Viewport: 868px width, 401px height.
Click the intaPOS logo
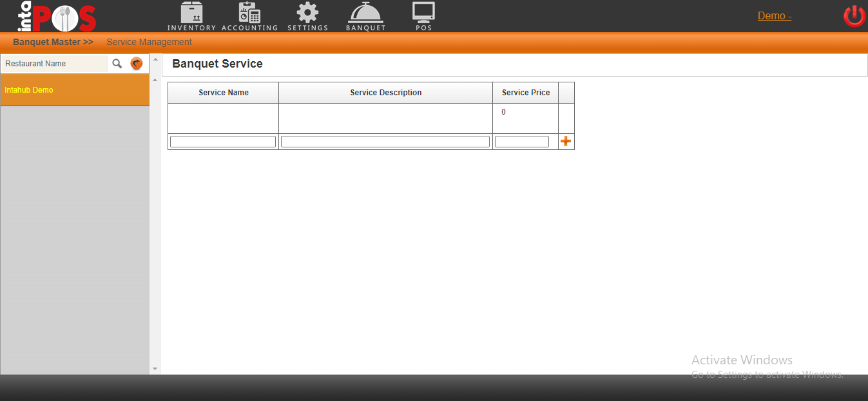coord(57,17)
